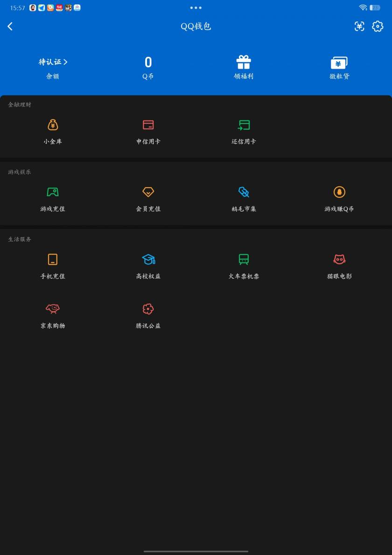Open 猫眼电影 cat icon
Viewport: 392px width, 555px height.
pyautogui.click(x=339, y=260)
